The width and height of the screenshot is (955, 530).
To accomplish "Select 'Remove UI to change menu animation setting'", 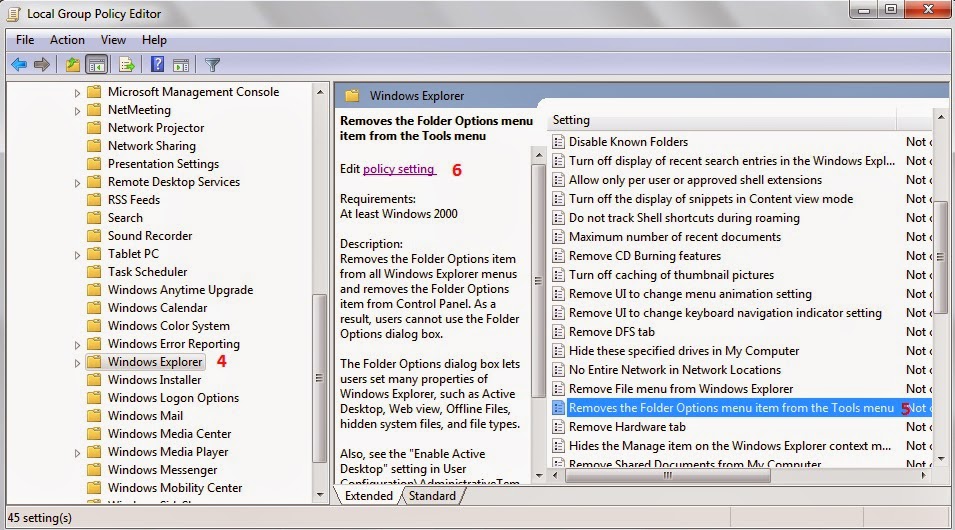I will 690,294.
